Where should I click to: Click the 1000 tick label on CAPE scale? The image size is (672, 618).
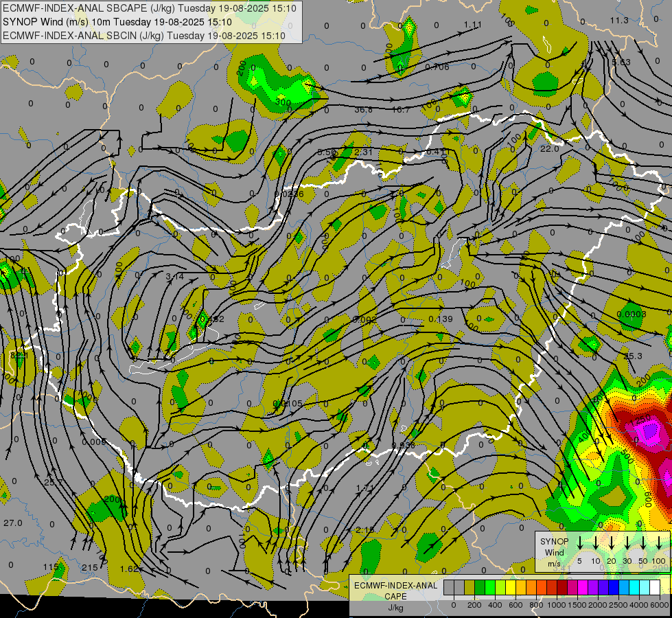click(557, 605)
